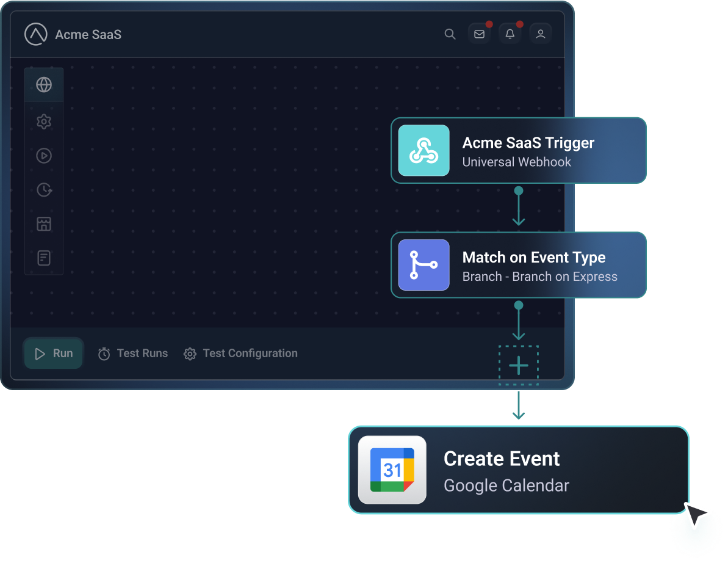The width and height of the screenshot is (728, 563).
Task: Click the branch icon on Match on Event Type
Action: tap(423, 265)
